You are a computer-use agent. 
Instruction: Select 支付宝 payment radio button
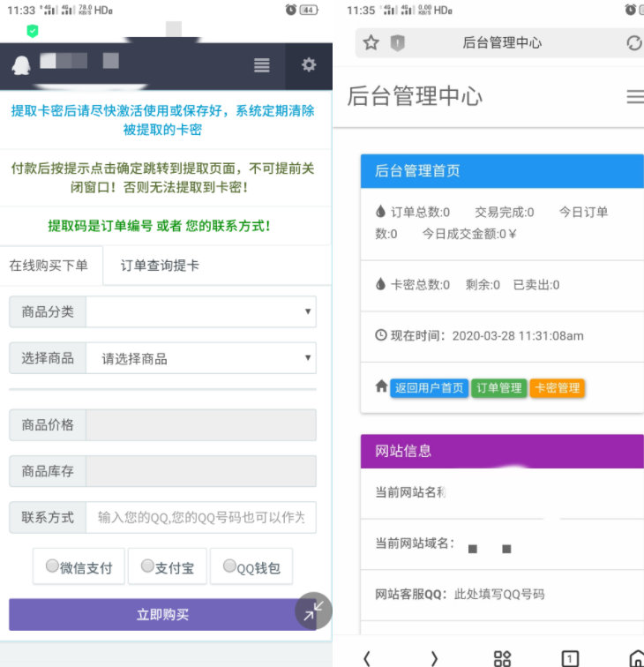(x=147, y=566)
